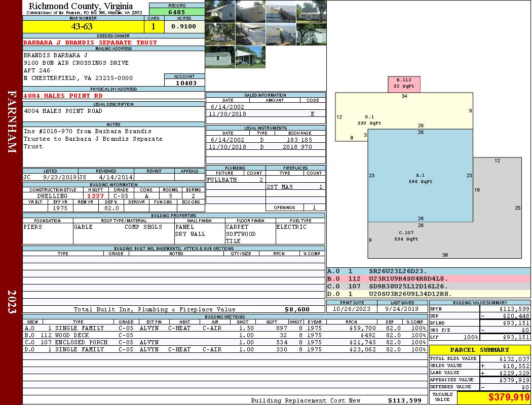Select map number 43-63
Screen dimensions: 532x405
82,26
